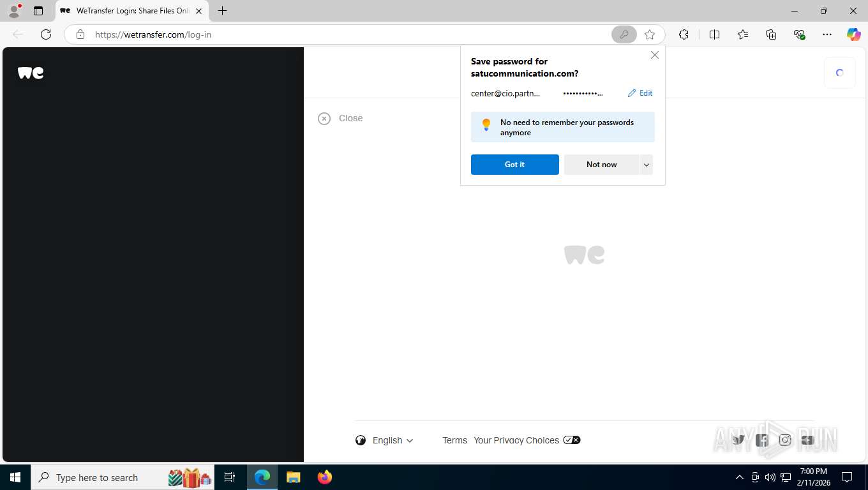Edit the saved credentials
Viewport: 868px width, 490px height.
tap(640, 93)
